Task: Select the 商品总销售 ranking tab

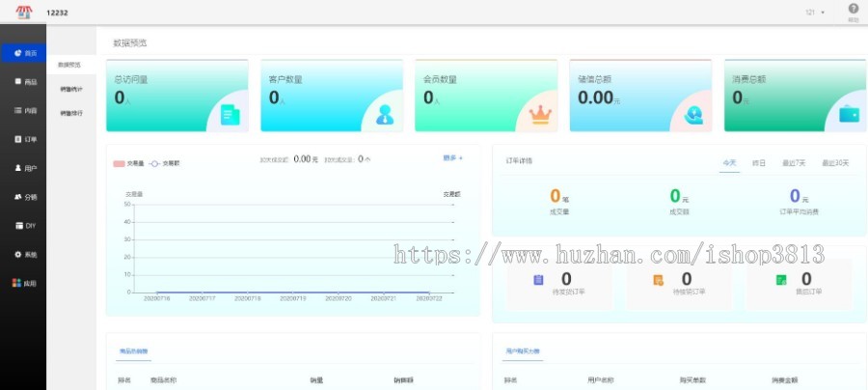Action: (x=133, y=351)
